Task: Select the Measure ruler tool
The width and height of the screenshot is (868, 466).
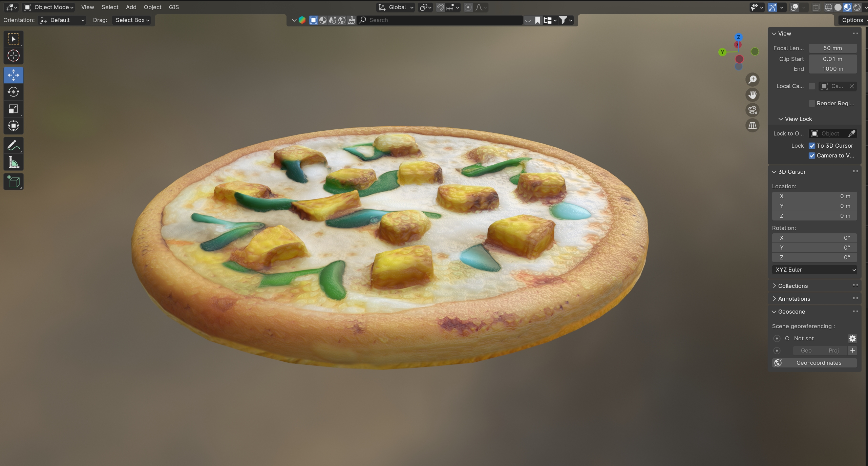Action: pyautogui.click(x=14, y=163)
